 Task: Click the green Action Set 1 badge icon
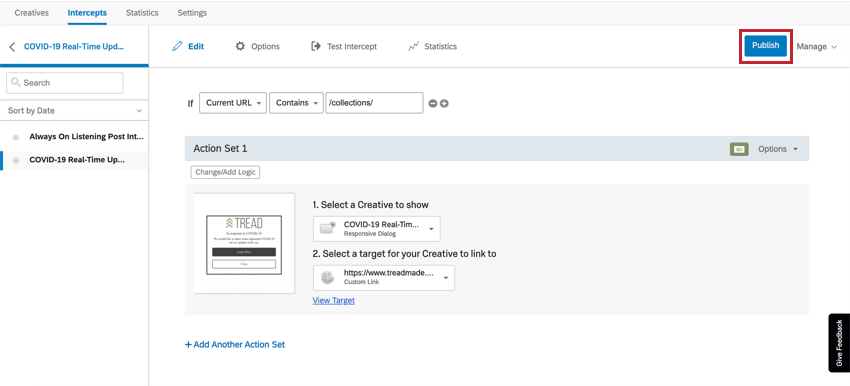click(x=739, y=149)
